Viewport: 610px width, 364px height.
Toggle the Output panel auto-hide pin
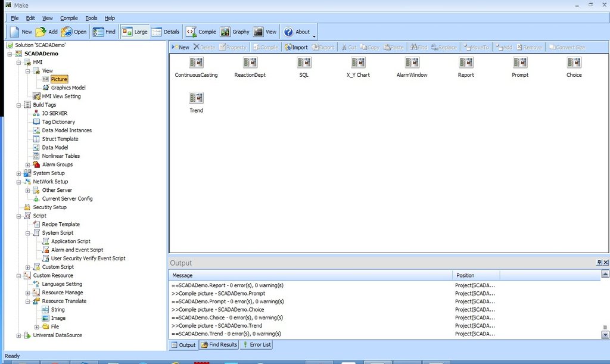[599, 263]
